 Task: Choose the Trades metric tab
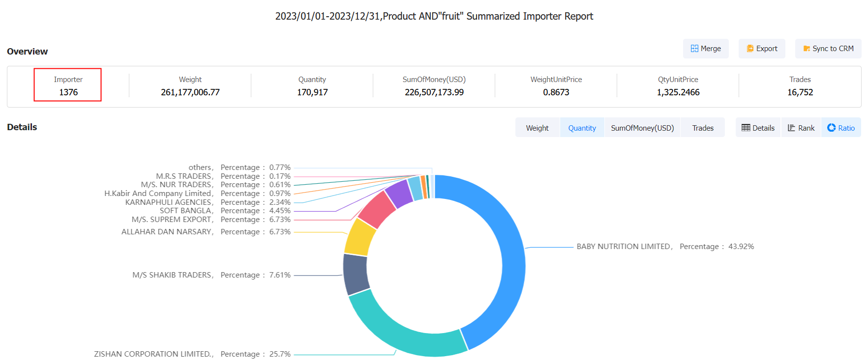[703, 128]
